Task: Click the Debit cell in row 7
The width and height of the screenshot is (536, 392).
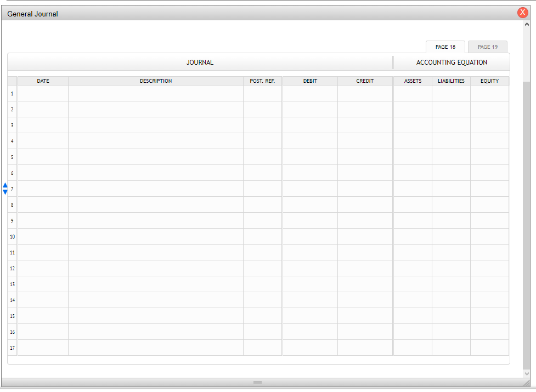Action: [310, 189]
